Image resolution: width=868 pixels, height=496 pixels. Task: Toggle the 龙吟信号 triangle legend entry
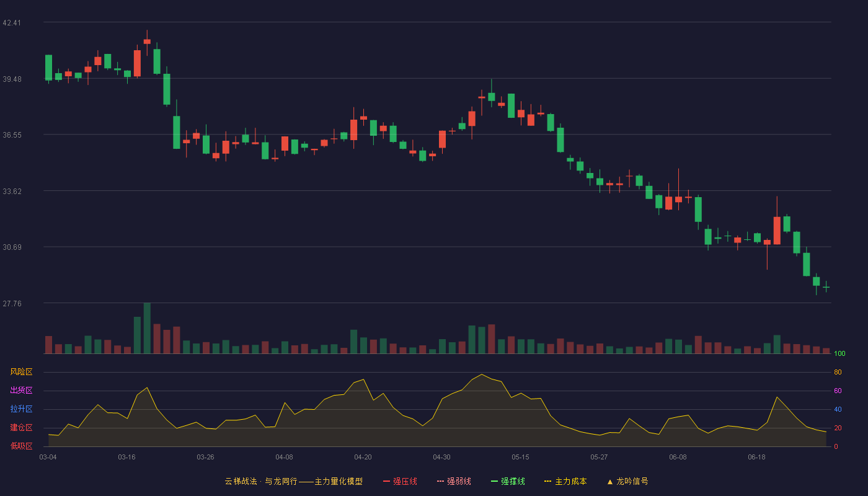(x=627, y=481)
